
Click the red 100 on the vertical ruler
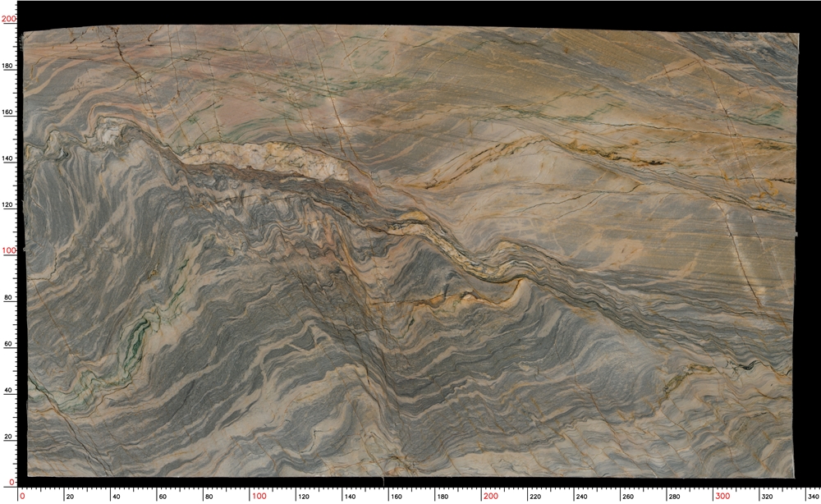click(9, 250)
